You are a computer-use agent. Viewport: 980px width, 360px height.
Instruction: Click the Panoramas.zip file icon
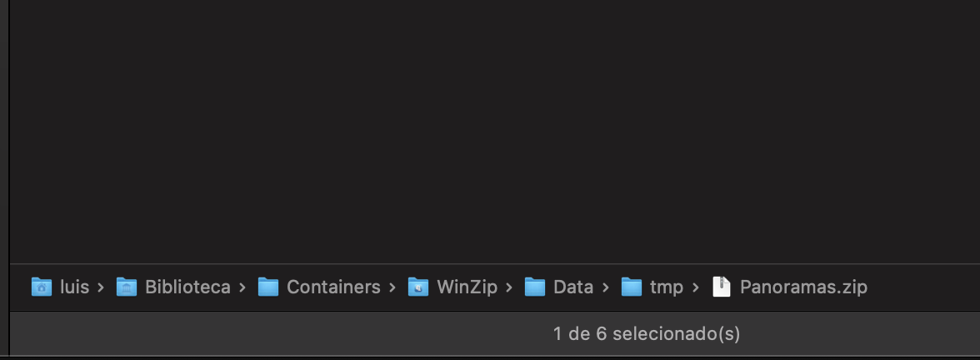point(721,287)
